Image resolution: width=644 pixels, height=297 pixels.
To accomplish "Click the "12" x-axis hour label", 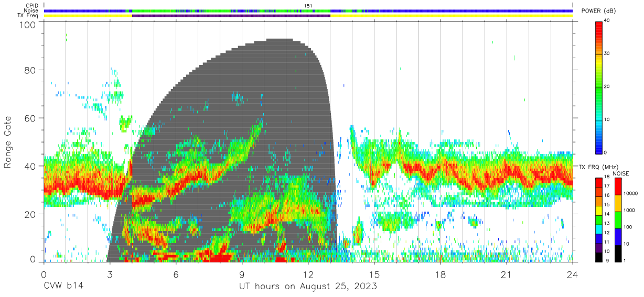I will point(308,274).
